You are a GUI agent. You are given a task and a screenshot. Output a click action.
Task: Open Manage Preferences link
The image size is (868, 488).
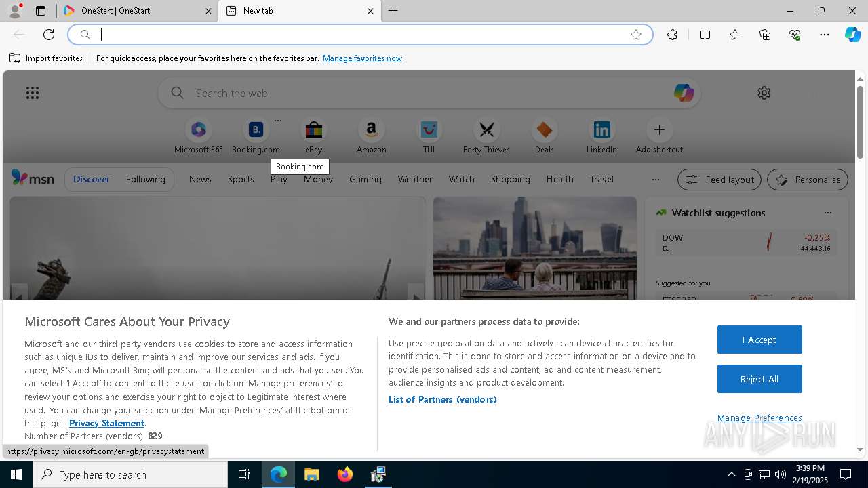(x=759, y=418)
